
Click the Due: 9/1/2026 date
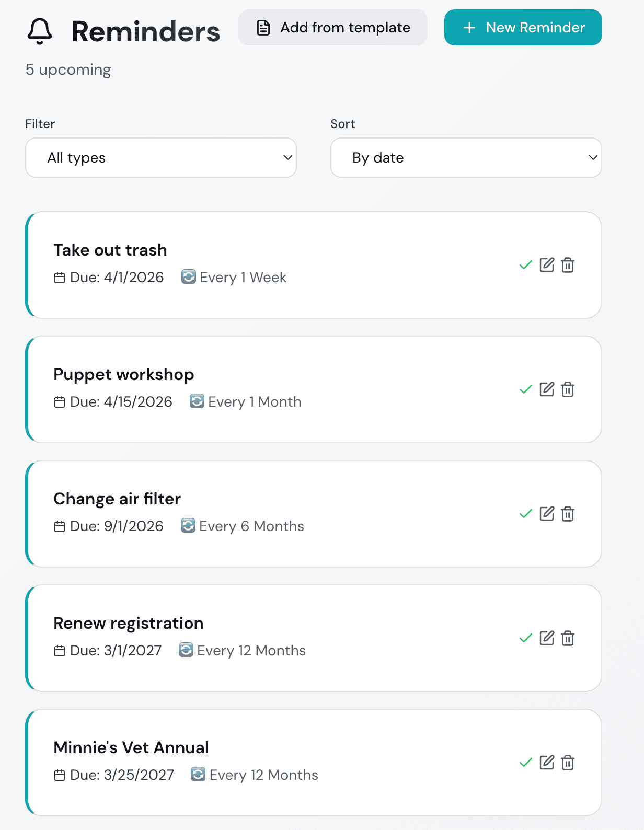117,526
